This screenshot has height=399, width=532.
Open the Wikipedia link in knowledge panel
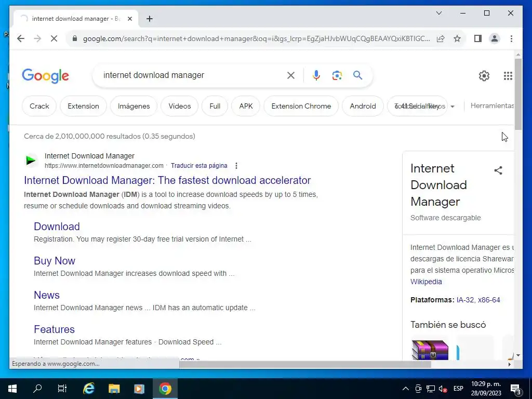[x=426, y=282]
